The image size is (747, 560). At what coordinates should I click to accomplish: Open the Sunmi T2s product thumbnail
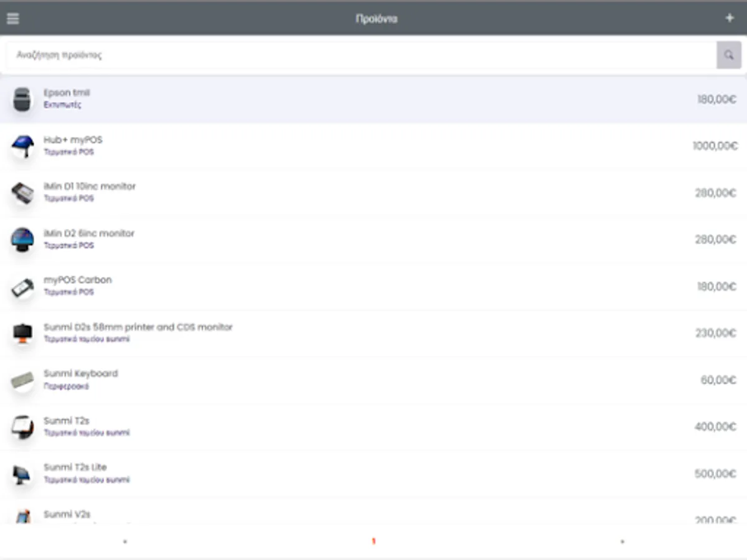[x=22, y=427]
